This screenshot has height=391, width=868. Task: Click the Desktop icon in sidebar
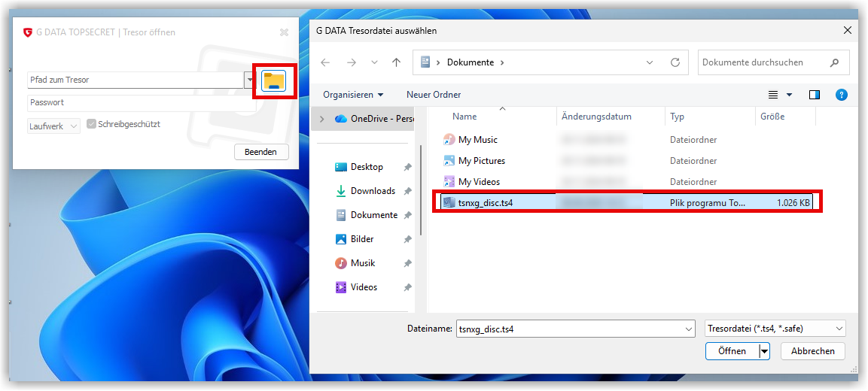click(x=341, y=167)
